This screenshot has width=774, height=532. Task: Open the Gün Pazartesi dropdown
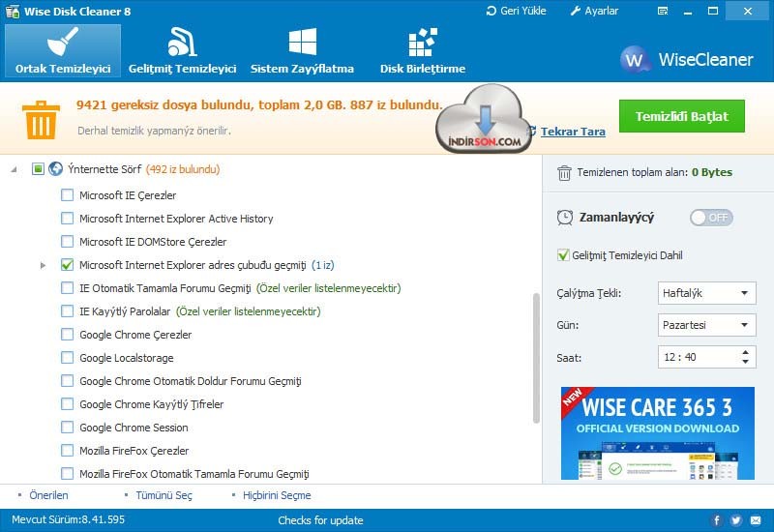pos(707,325)
